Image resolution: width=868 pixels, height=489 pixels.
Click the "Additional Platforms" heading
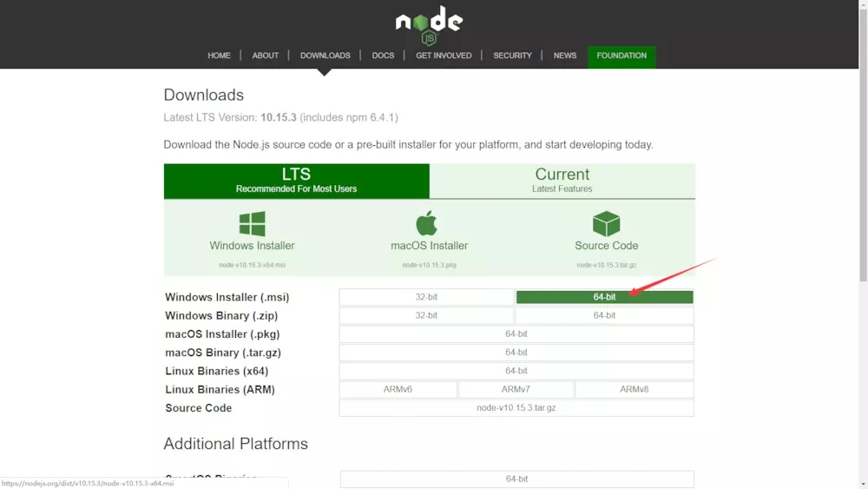pyautogui.click(x=236, y=444)
